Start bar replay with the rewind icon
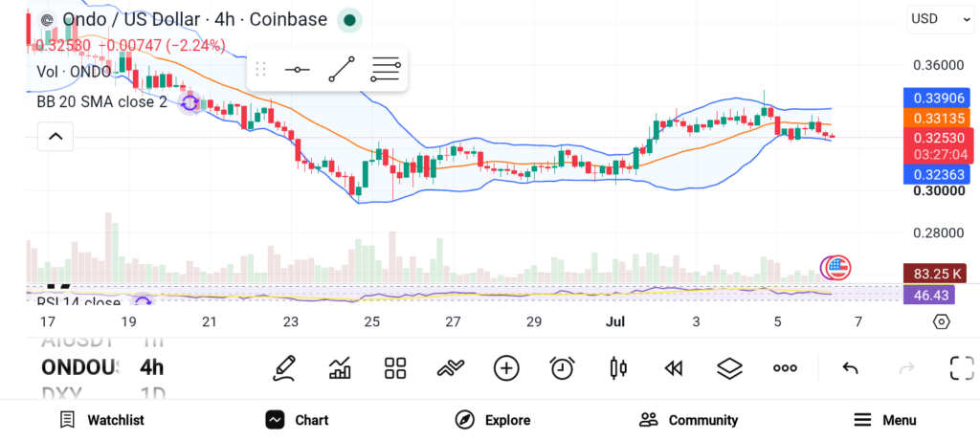Viewport: 980px width, 441px height. click(x=673, y=368)
